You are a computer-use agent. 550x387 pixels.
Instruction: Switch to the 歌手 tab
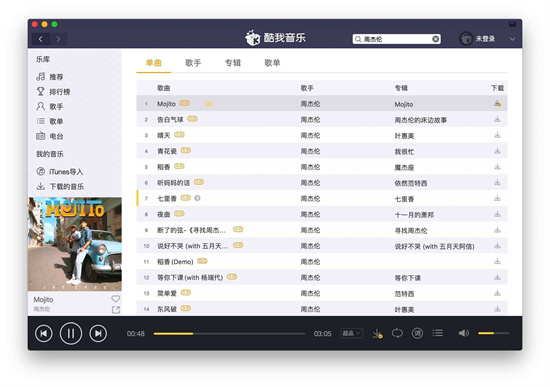point(193,63)
